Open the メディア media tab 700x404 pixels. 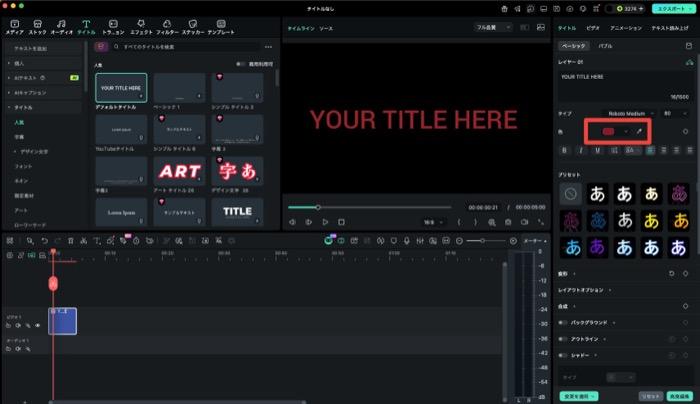(x=14, y=27)
